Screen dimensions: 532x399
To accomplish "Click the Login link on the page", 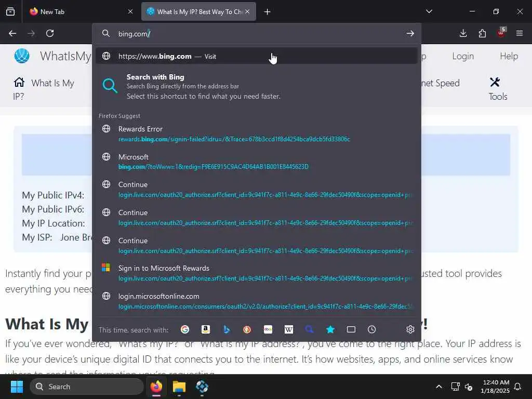I will [x=463, y=56].
